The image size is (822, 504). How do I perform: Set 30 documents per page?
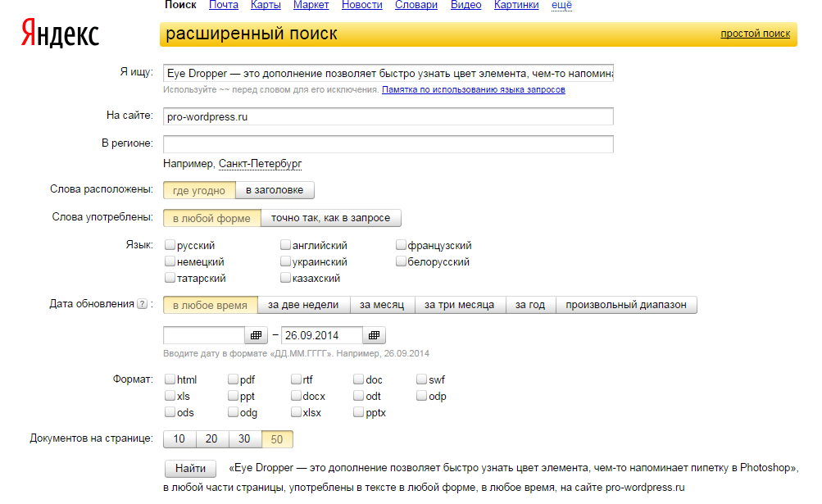[x=244, y=439]
